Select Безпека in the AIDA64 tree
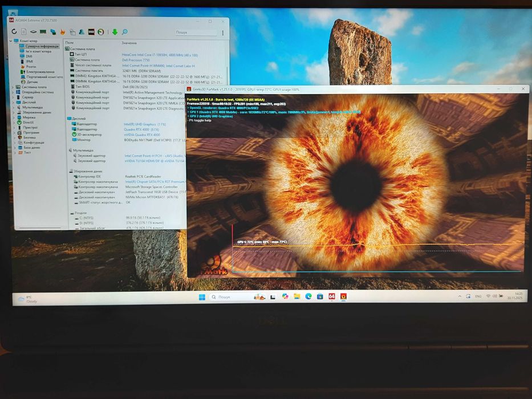The image size is (532, 399). pos(30,137)
